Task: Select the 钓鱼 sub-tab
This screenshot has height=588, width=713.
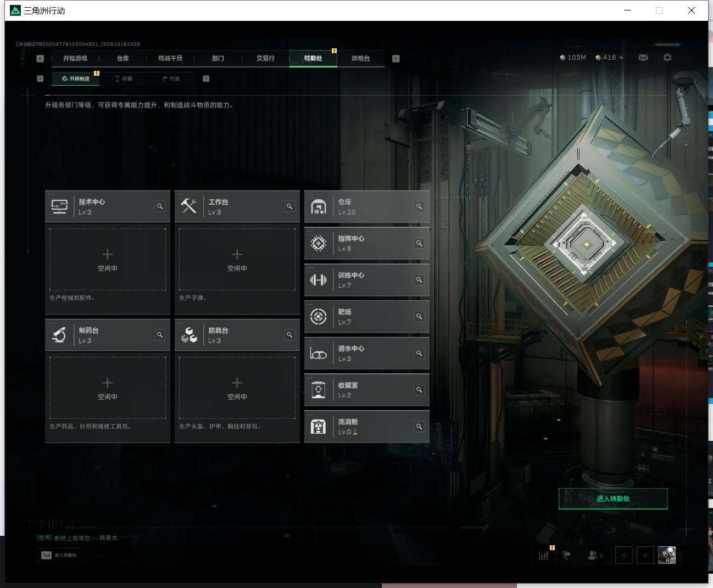Action: [x=171, y=79]
